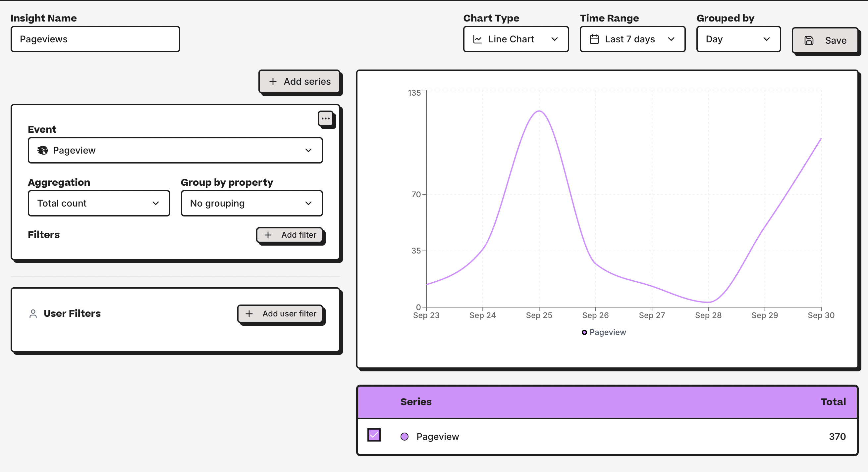The width and height of the screenshot is (868, 472).
Task: Click the Total column header
Action: pyautogui.click(x=833, y=401)
